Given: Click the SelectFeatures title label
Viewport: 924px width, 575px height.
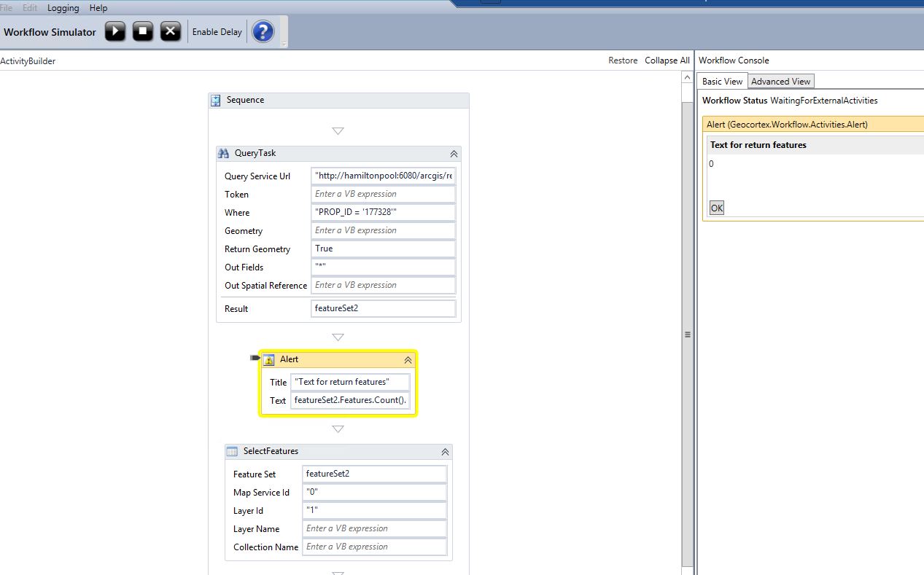Looking at the screenshot, I should 271,452.
